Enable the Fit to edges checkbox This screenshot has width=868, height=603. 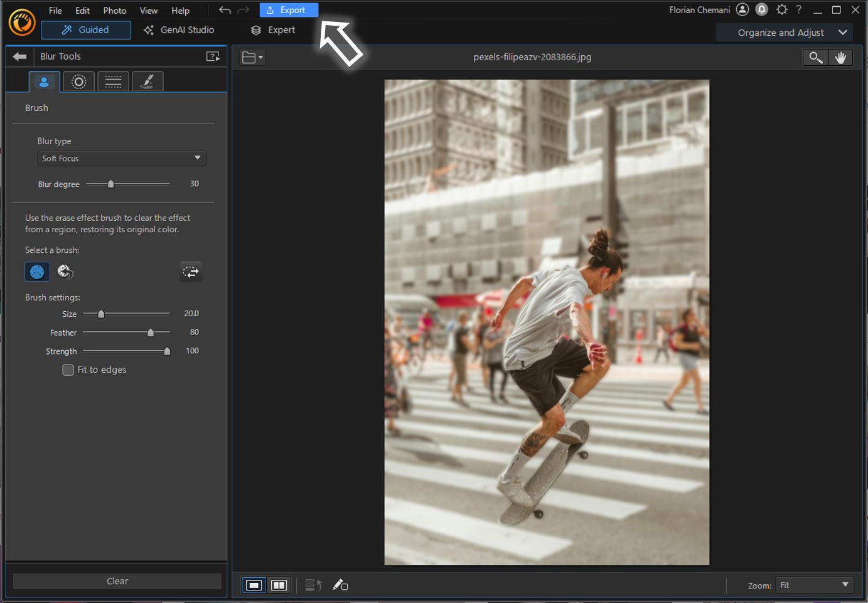coord(68,370)
